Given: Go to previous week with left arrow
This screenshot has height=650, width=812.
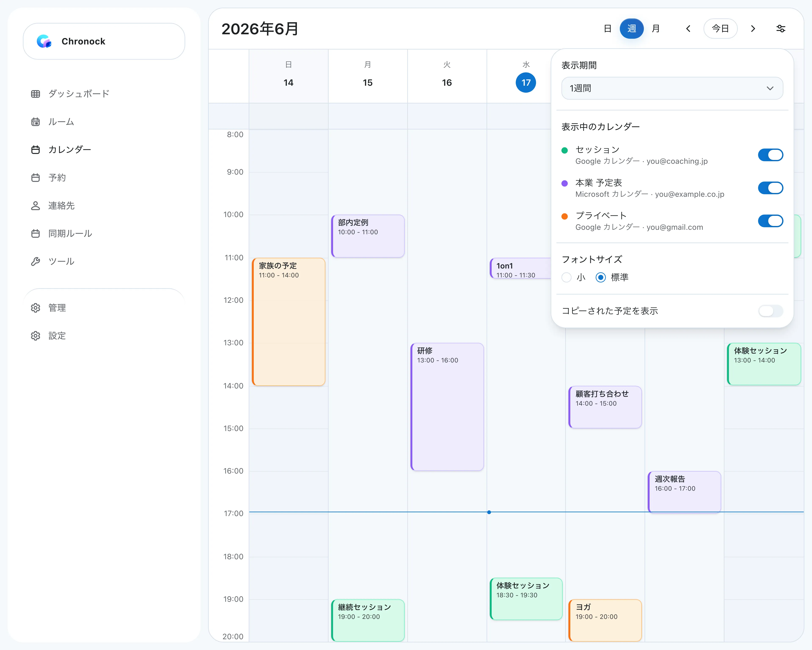Looking at the screenshot, I should point(688,29).
